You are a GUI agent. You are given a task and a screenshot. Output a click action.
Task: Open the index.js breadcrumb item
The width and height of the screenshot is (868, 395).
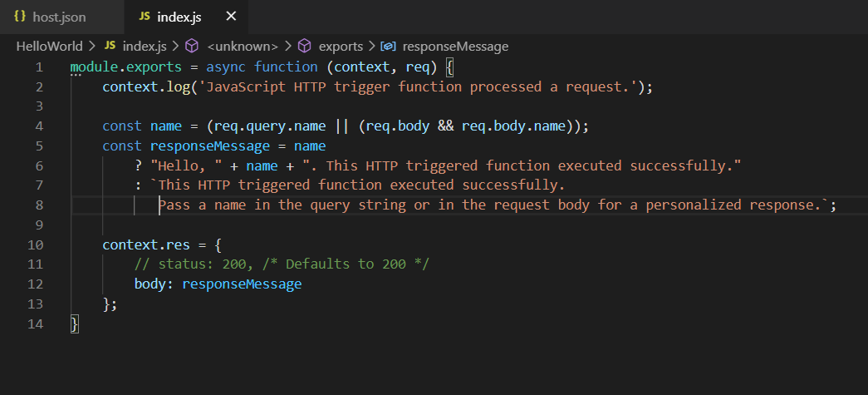coord(145,47)
